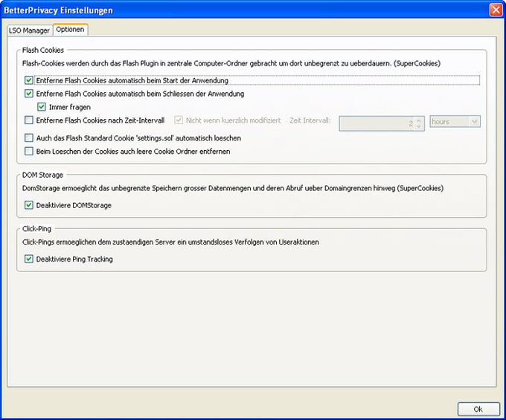506x420 pixels.
Task: Increase the Zeit Intervall value with up arrow
Action: (419, 120)
